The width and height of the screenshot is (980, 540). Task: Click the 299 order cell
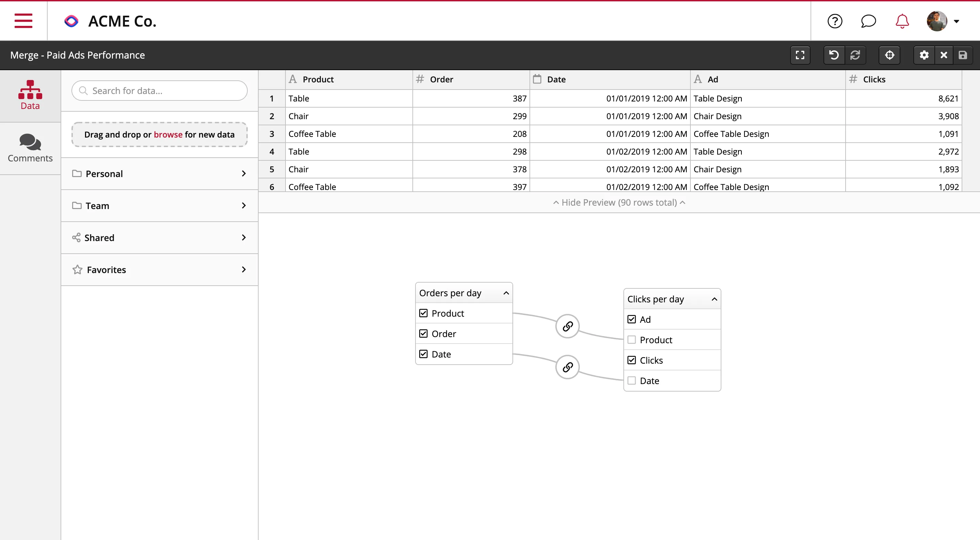coord(471,116)
